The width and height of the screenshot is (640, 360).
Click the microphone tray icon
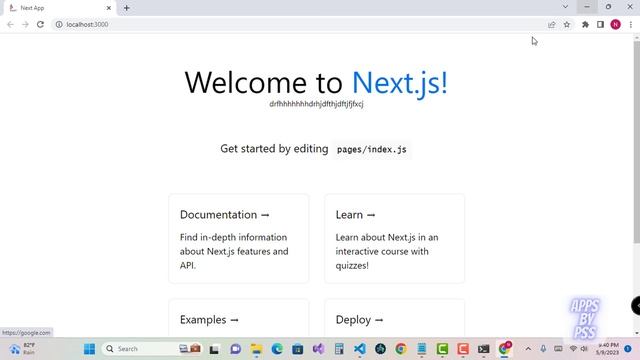(543, 349)
